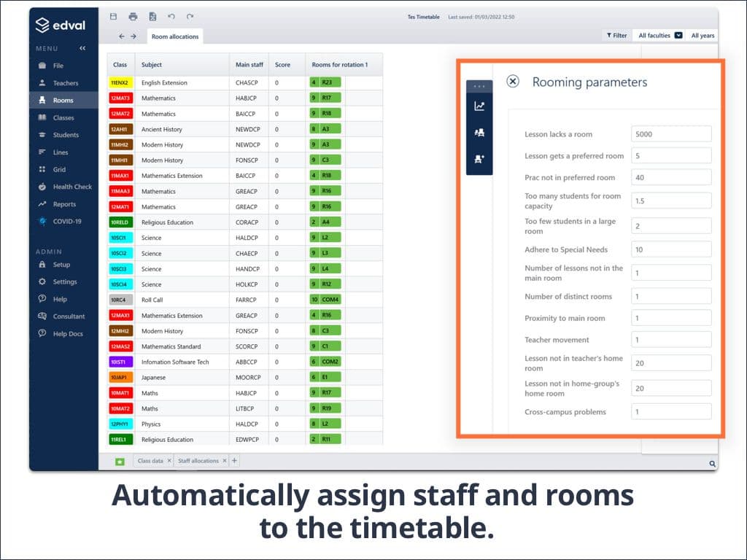Open Health Check from sidebar menu

pyautogui.click(x=72, y=187)
